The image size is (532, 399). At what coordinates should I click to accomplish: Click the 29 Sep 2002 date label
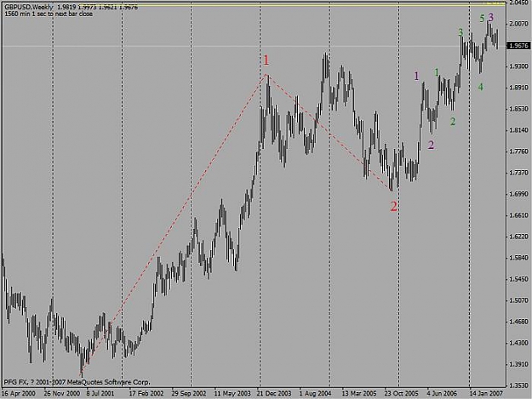point(189,394)
